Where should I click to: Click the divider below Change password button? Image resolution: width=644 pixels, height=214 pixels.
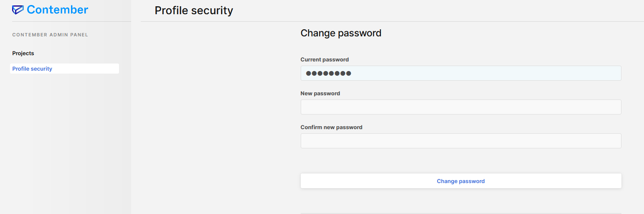[461, 213]
